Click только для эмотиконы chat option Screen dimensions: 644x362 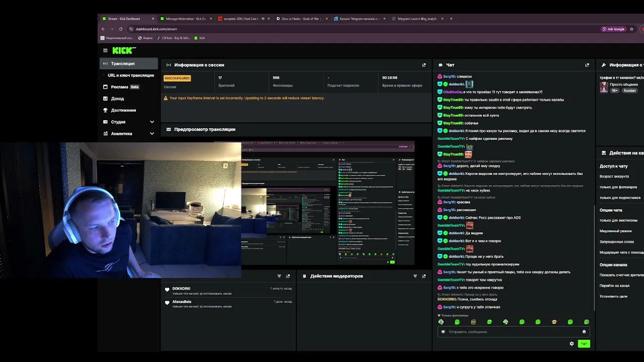[618, 220]
